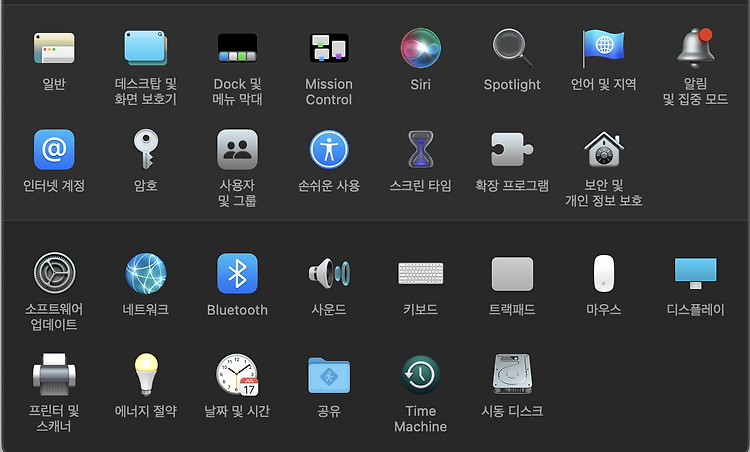This screenshot has width=750, height=452.
Task: Open Dock 및 메뉴 막대 preferences
Action: (x=238, y=48)
